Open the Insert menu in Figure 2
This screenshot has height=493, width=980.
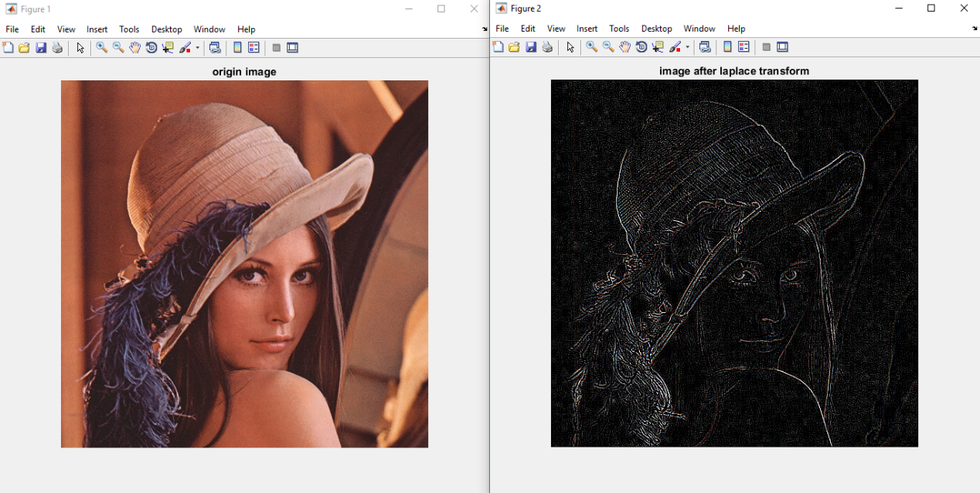click(587, 29)
